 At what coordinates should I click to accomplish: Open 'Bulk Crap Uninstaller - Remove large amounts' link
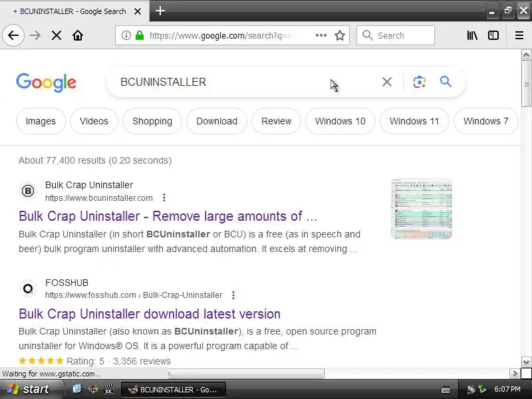click(168, 216)
